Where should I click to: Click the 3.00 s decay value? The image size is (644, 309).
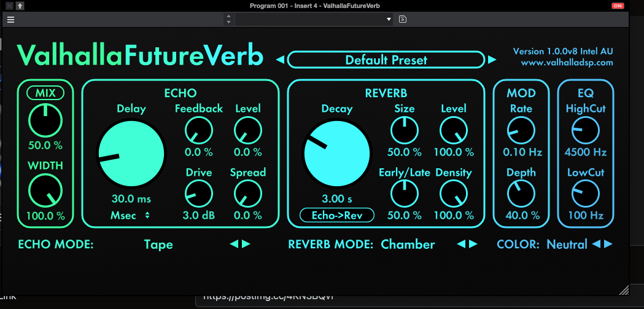pos(337,199)
